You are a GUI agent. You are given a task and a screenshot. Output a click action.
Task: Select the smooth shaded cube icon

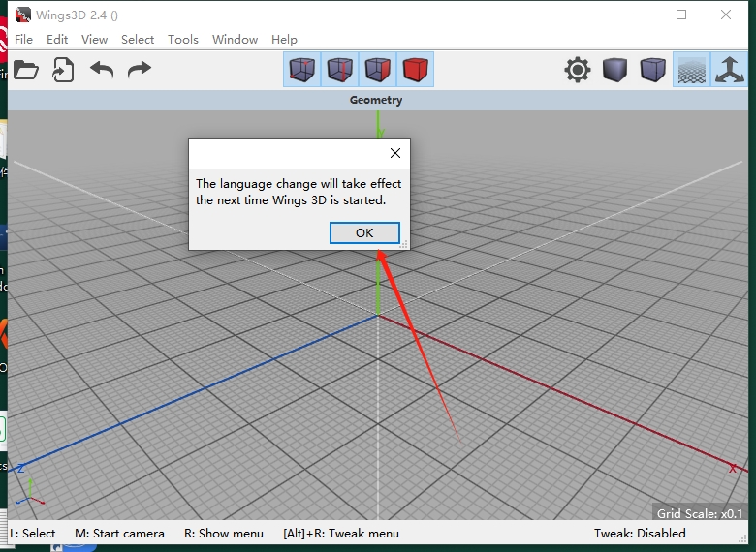click(x=653, y=70)
